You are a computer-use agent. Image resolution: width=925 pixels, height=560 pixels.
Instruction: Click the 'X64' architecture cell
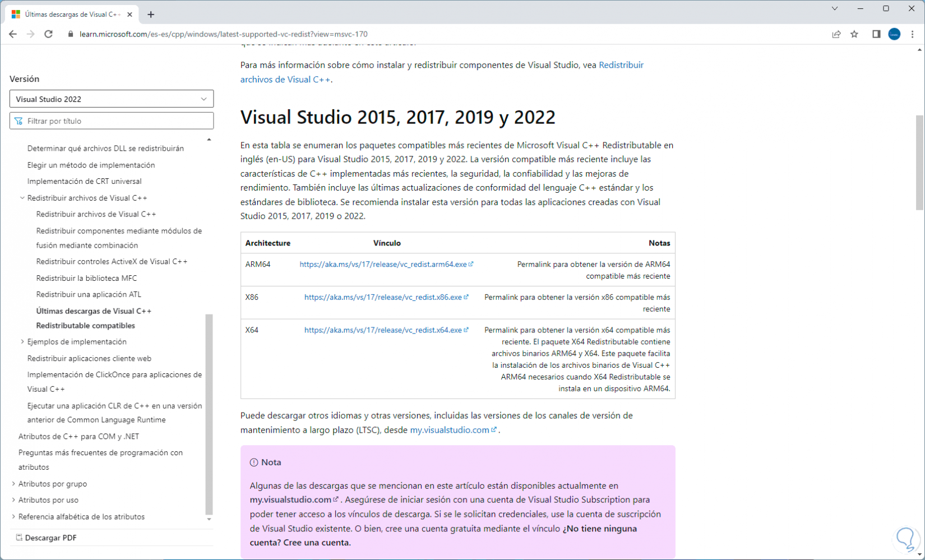[x=252, y=330]
